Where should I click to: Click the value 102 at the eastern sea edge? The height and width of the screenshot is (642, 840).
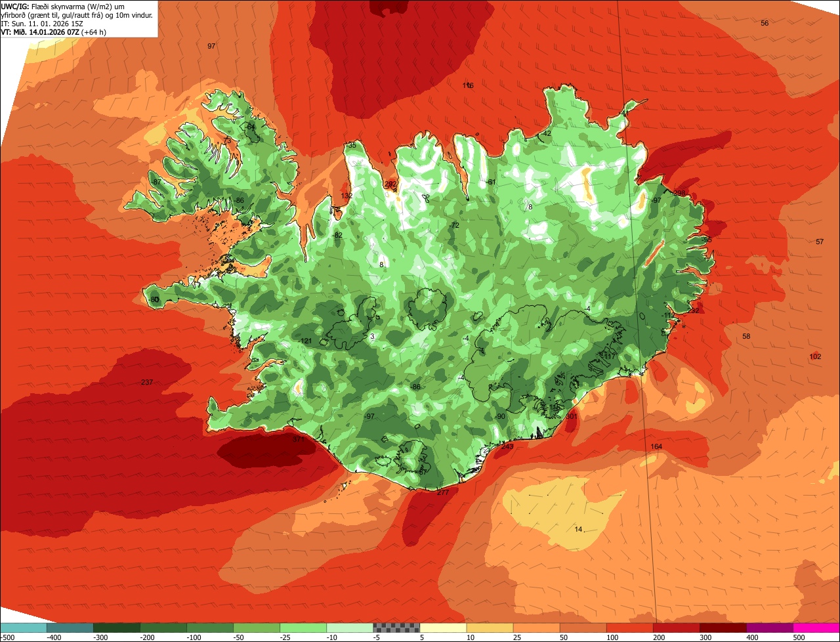point(815,357)
